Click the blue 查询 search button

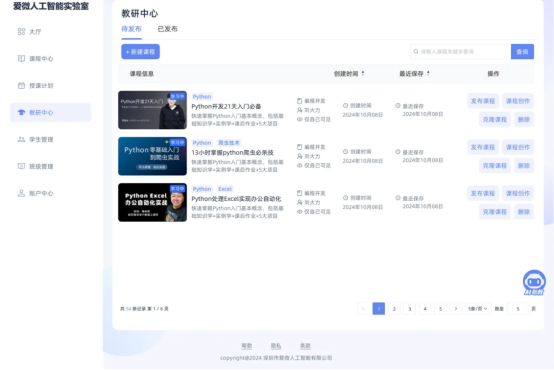[x=522, y=52]
